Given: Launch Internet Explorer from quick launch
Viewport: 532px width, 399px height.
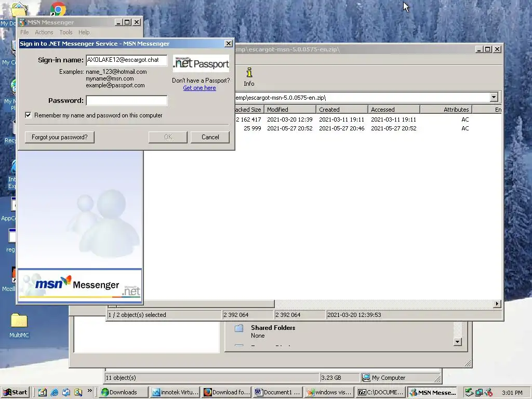Looking at the screenshot, I should (54, 392).
